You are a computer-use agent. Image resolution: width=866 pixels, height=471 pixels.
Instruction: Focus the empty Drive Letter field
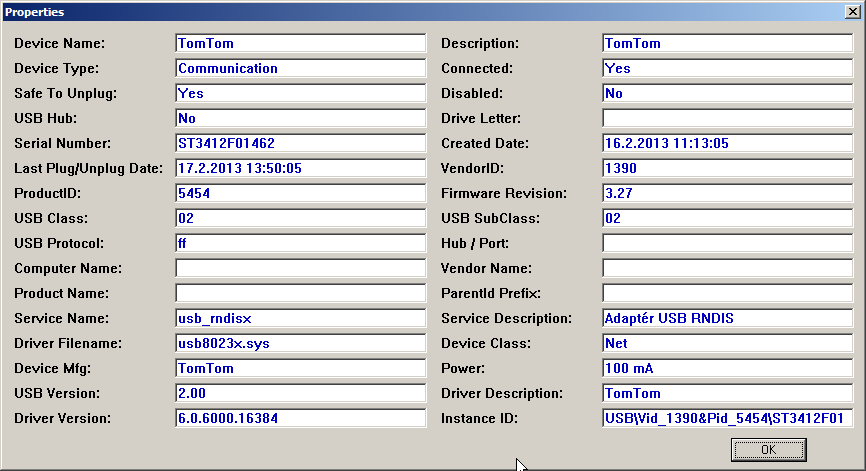pos(728,119)
